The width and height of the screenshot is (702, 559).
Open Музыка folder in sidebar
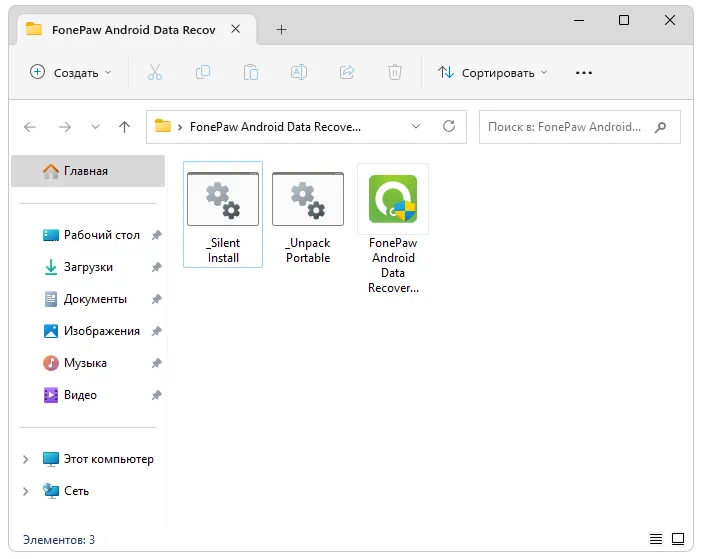point(74,363)
